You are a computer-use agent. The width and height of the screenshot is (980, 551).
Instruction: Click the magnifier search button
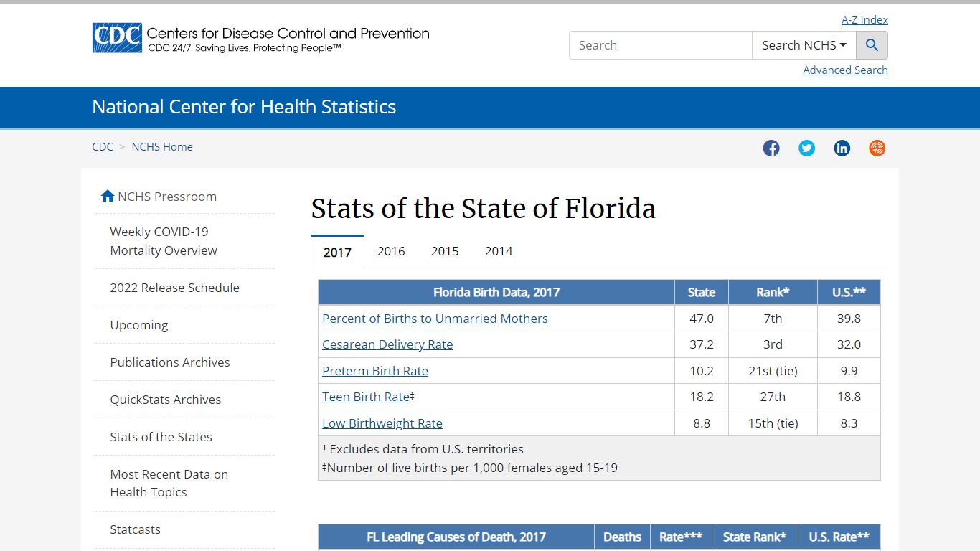(x=872, y=45)
